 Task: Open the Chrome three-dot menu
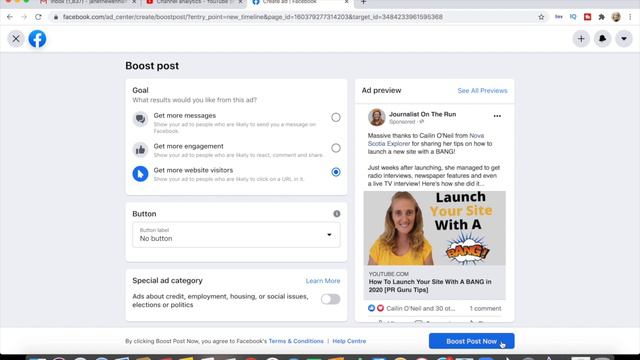[x=630, y=17]
